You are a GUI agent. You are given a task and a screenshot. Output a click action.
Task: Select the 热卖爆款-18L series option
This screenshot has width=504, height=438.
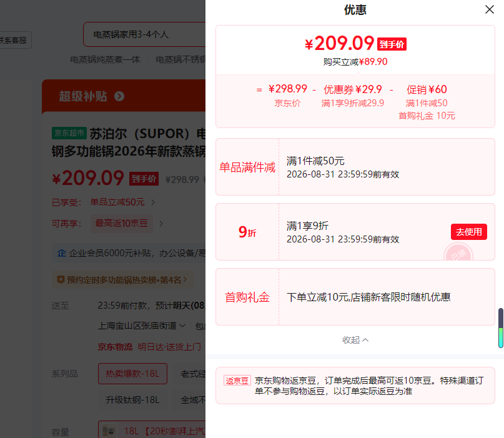coord(132,374)
